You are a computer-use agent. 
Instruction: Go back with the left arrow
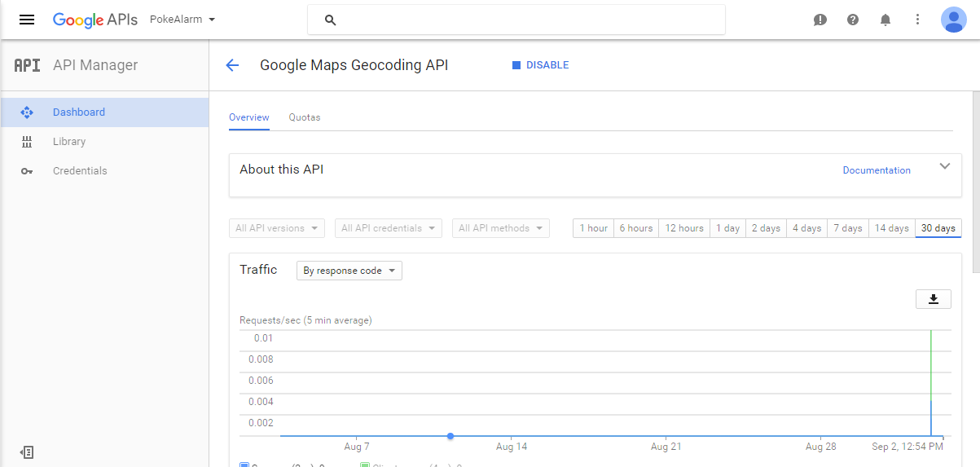(x=232, y=65)
